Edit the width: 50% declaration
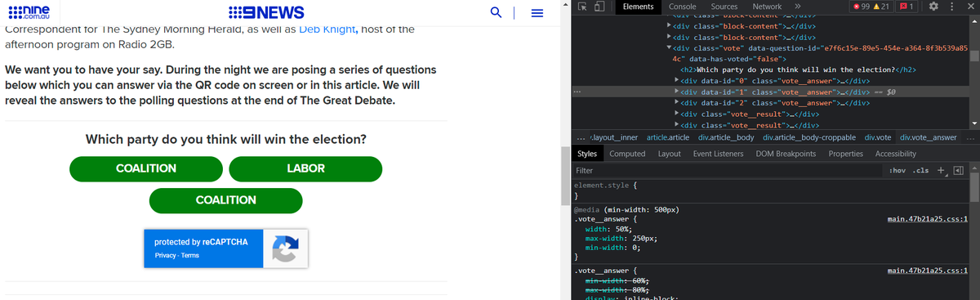Viewport: 980px width, 300px height. pyautogui.click(x=608, y=229)
